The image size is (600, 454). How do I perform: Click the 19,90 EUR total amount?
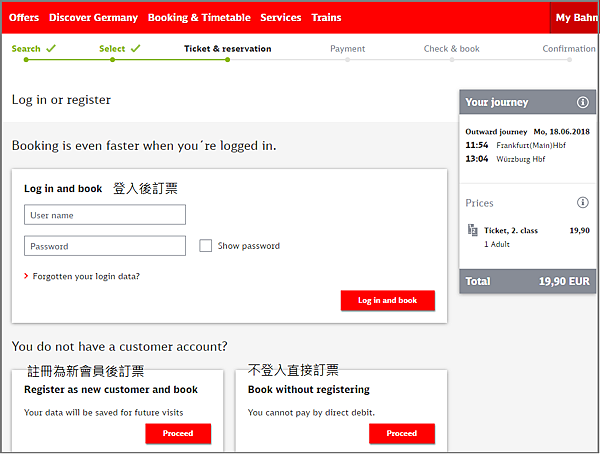click(x=564, y=281)
